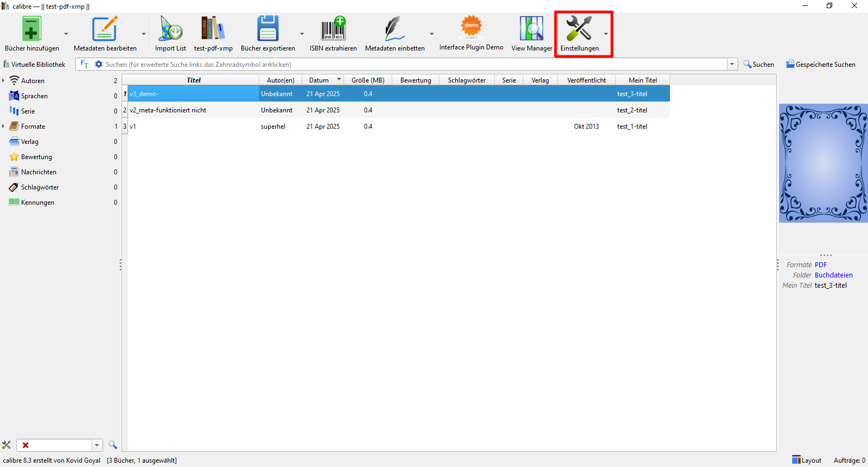This screenshot has width=868, height=467.
Task: Configure tag browser wrench icon
Action: [7, 445]
